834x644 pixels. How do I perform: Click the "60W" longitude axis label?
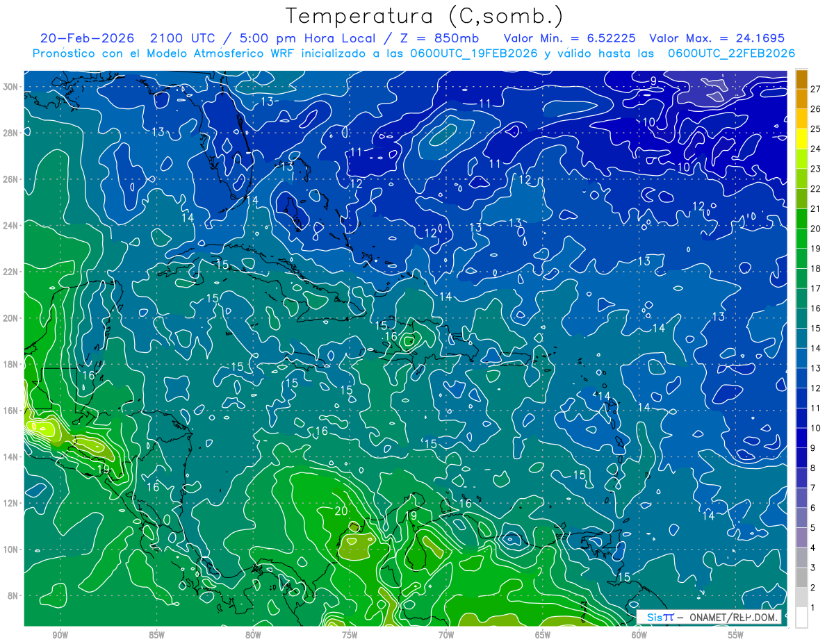[x=639, y=636]
